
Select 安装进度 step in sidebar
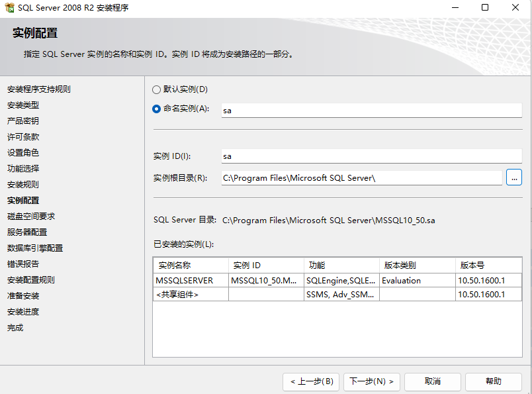[23, 312]
